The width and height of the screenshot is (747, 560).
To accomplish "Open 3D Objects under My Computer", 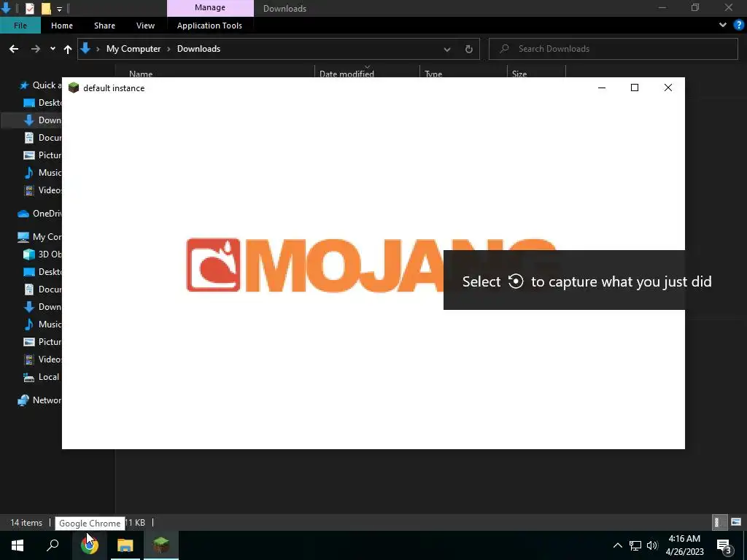I will click(x=43, y=254).
